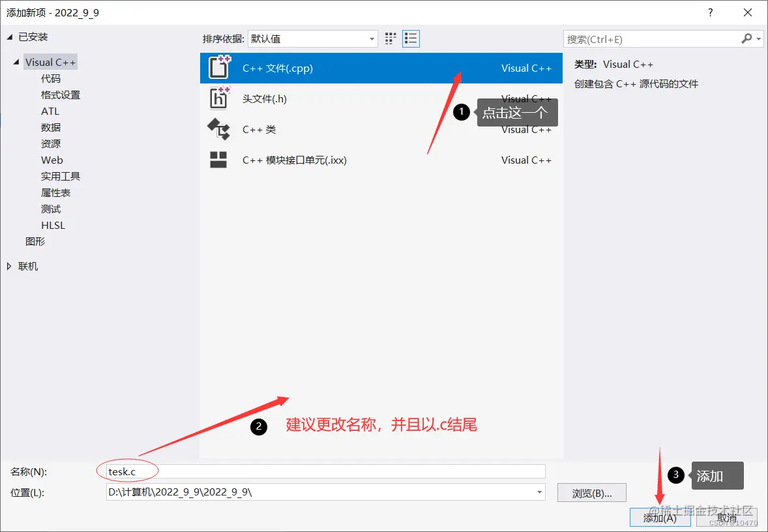768x532 pixels.
Task: Select the 头文件(.h) template icon
Action: [x=218, y=99]
